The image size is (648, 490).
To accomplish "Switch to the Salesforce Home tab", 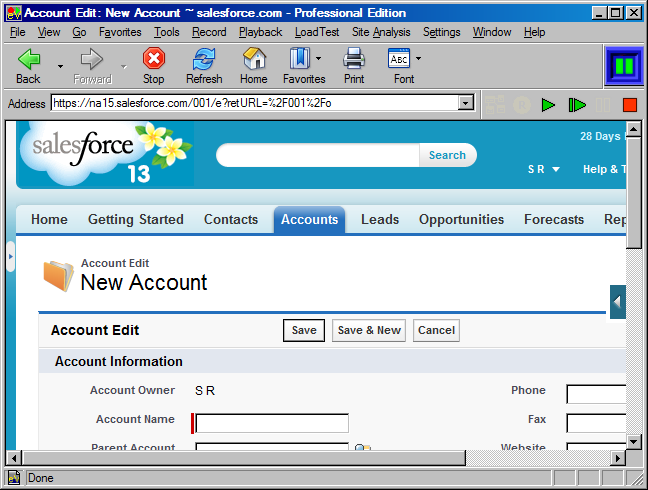I will coord(49,219).
